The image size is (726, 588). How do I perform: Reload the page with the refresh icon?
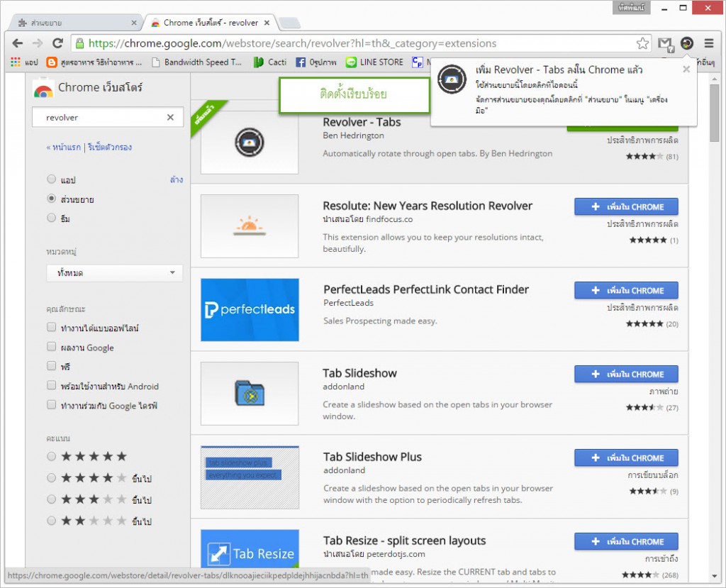tap(57, 43)
